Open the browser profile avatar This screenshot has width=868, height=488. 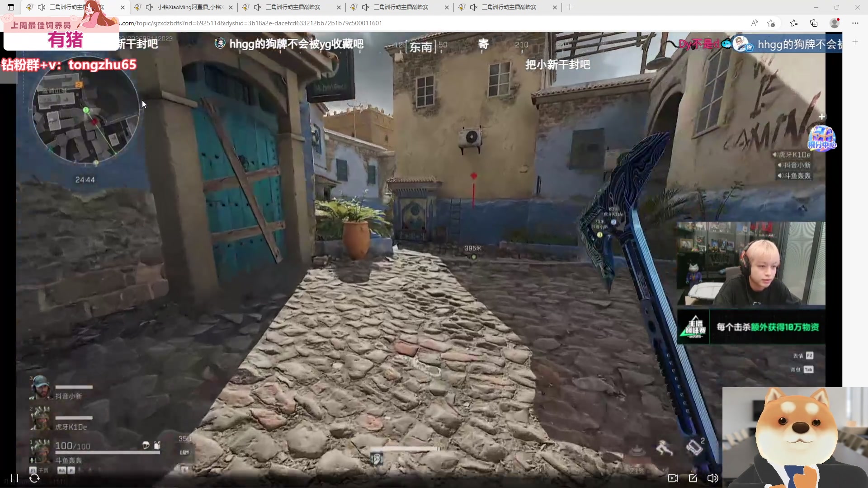coord(835,23)
